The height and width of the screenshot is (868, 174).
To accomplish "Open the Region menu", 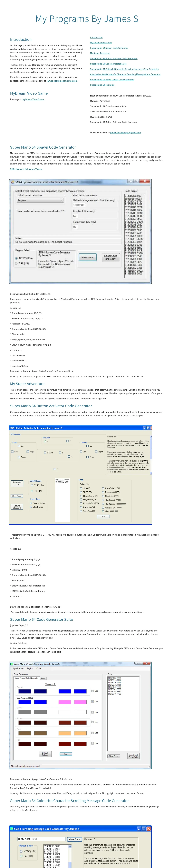I will click(30, 668).
